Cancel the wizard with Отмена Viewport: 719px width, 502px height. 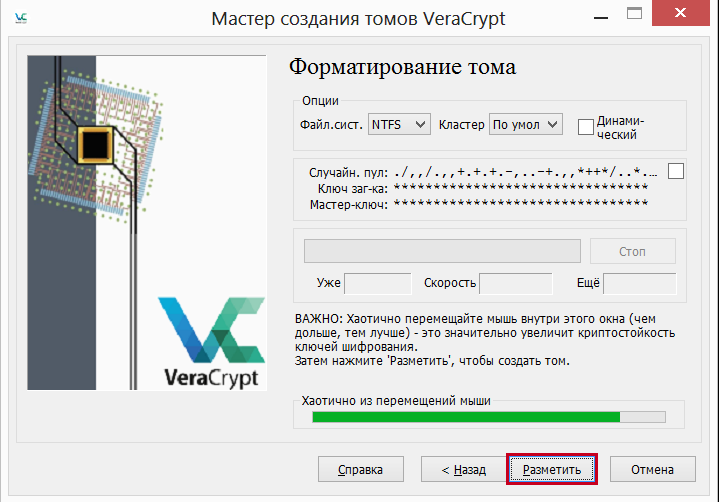(x=652, y=469)
